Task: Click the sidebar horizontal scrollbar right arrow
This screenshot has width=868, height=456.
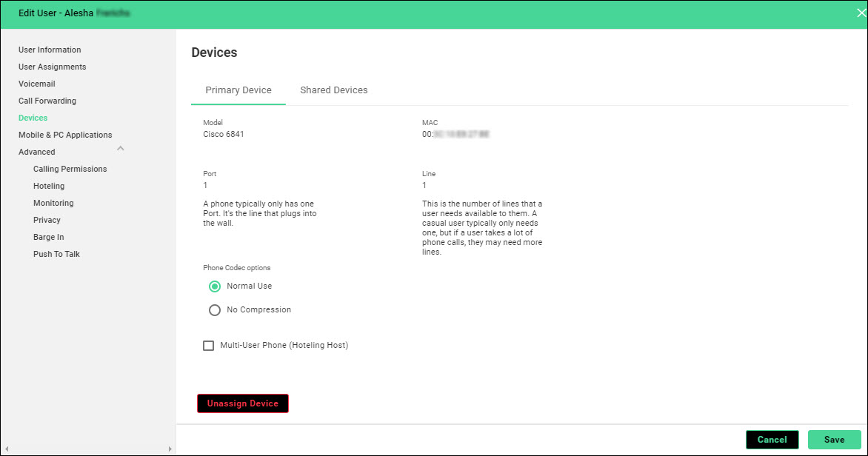Action: [x=170, y=449]
